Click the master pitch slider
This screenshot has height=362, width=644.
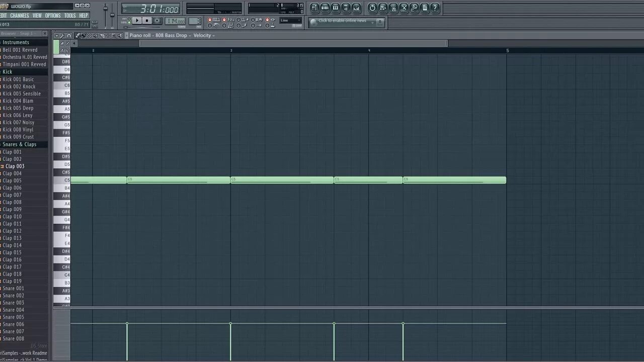click(113, 15)
